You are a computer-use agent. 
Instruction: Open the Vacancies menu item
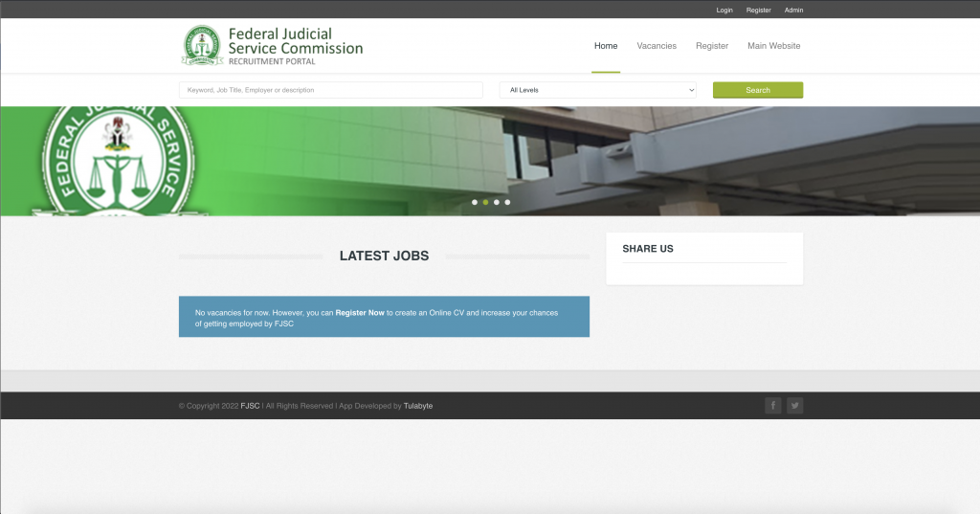[x=657, y=46]
